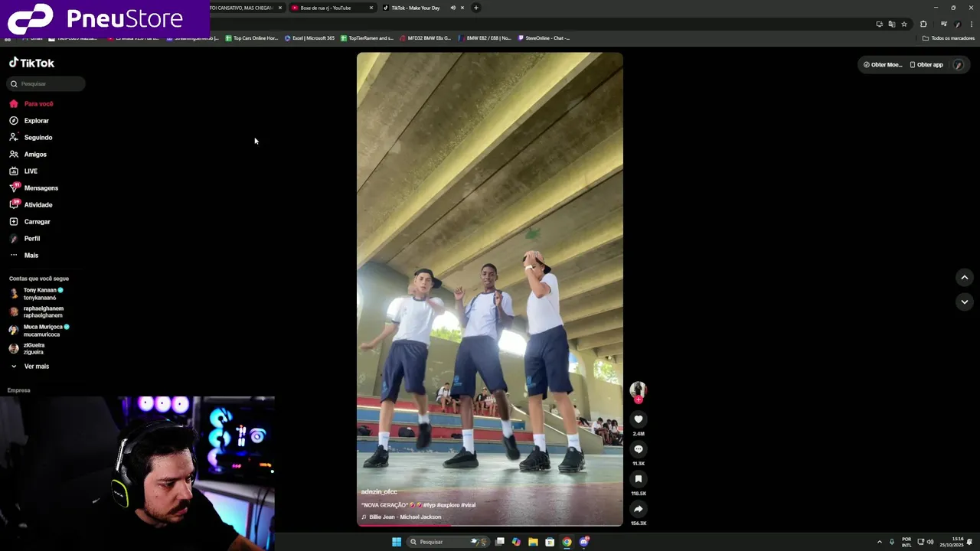The height and width of the screenshot is (551, 980).
Task: Open Task View on taskbar
Action: point(500,542)
